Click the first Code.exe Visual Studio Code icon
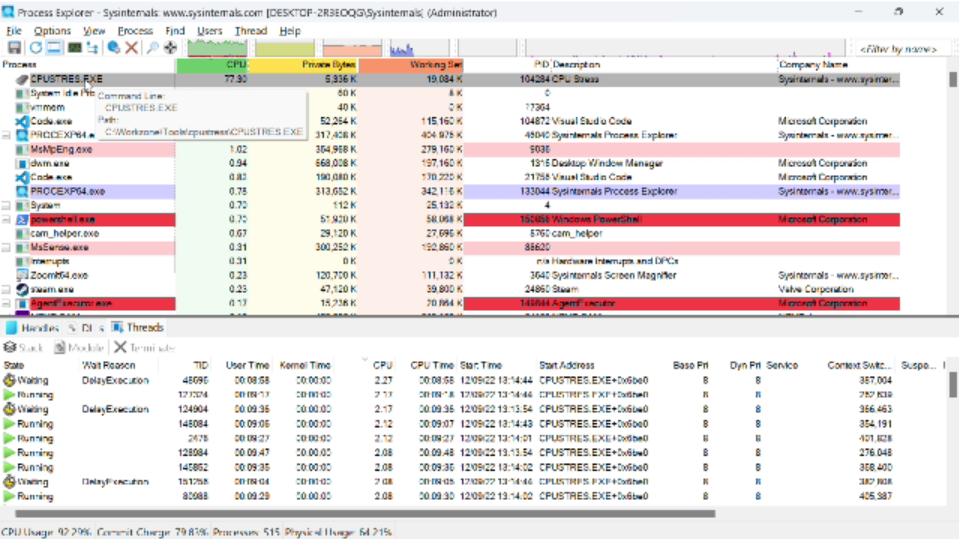Viewport: 959px width, 539px height. 22,122
